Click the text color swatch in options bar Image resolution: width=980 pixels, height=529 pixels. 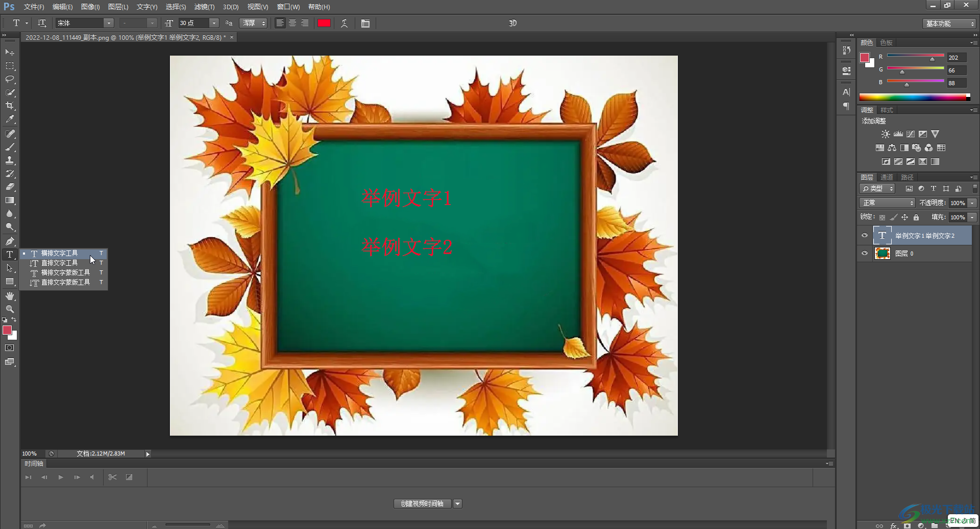click(x=324, y=23)
